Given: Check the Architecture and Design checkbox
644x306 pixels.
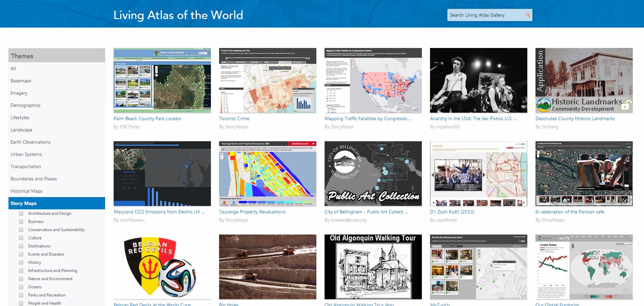Looking at the screenshot, I should tap(21, 213).
